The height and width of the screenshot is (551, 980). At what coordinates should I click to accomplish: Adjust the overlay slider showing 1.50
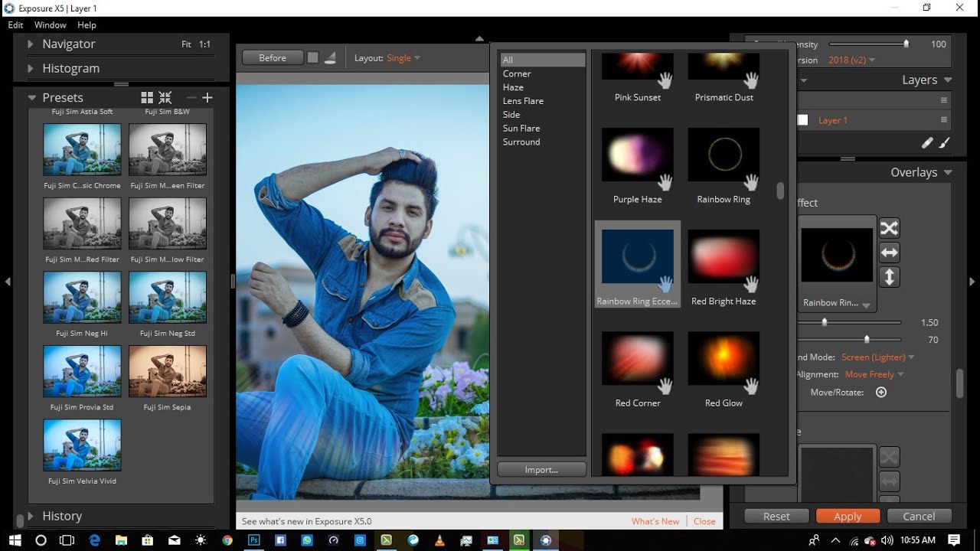(x=825, y=322)
